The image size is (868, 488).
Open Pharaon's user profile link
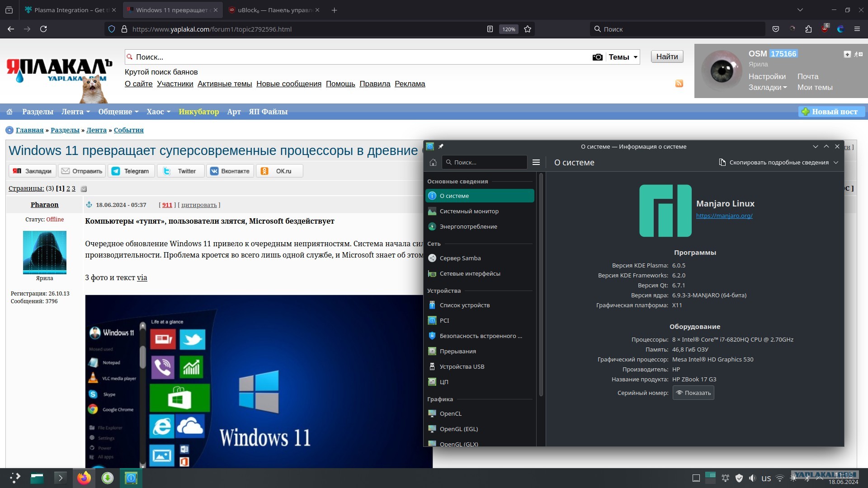pos(44,205)
